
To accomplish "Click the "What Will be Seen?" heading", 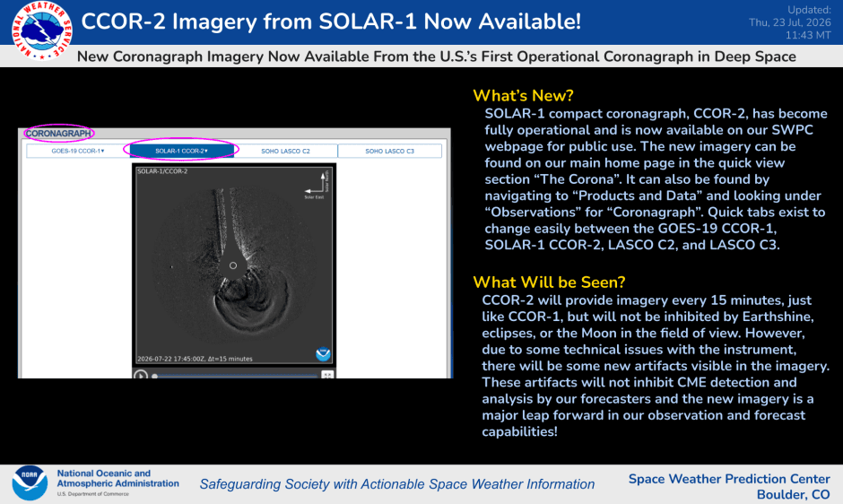I will [549, 282].
